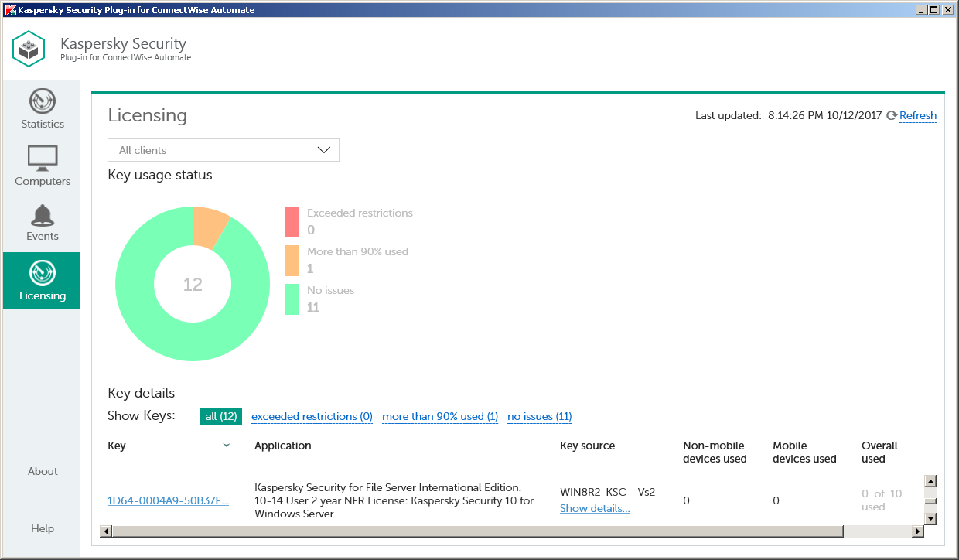Open the Events bell icon
Image resolution: width=959 pixels, height=560 pixels.
(x=43, y=215)
